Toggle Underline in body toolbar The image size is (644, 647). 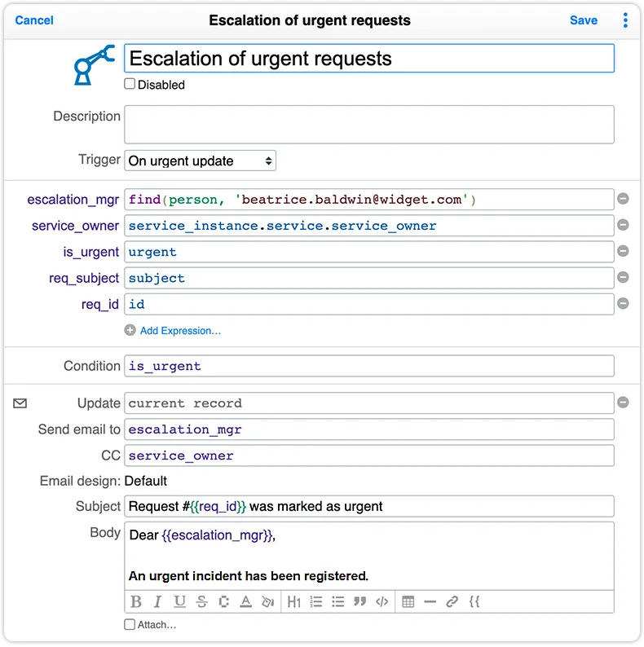click(179, 602)
